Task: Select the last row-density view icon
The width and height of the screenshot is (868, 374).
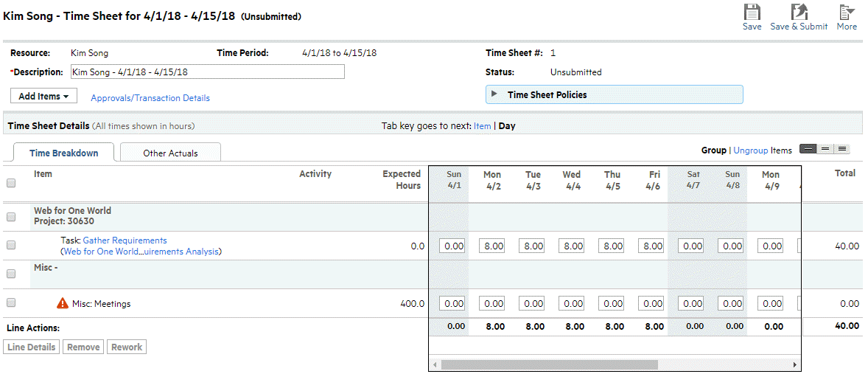Action: pyautogui.click(x=841, y=149)
